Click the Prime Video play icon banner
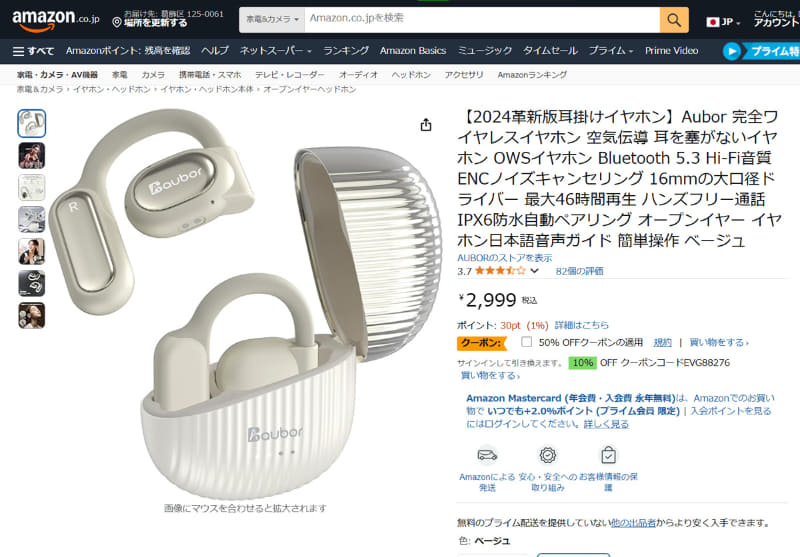 732,51
